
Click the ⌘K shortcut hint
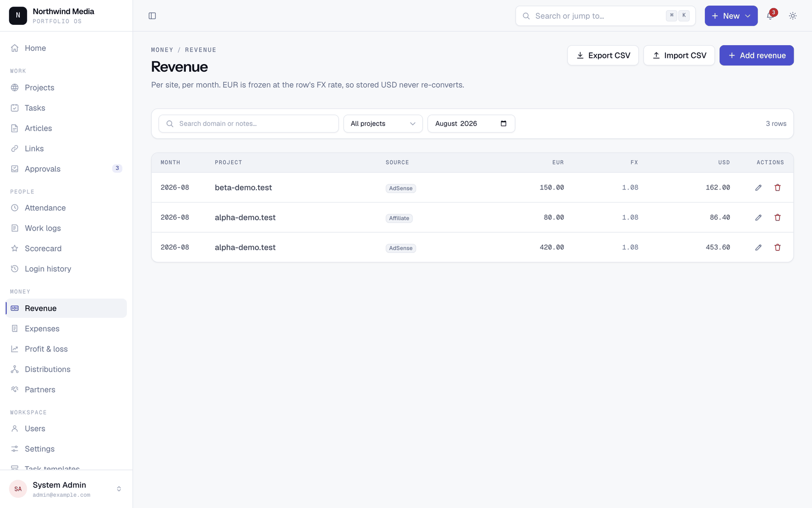point(678,15)
